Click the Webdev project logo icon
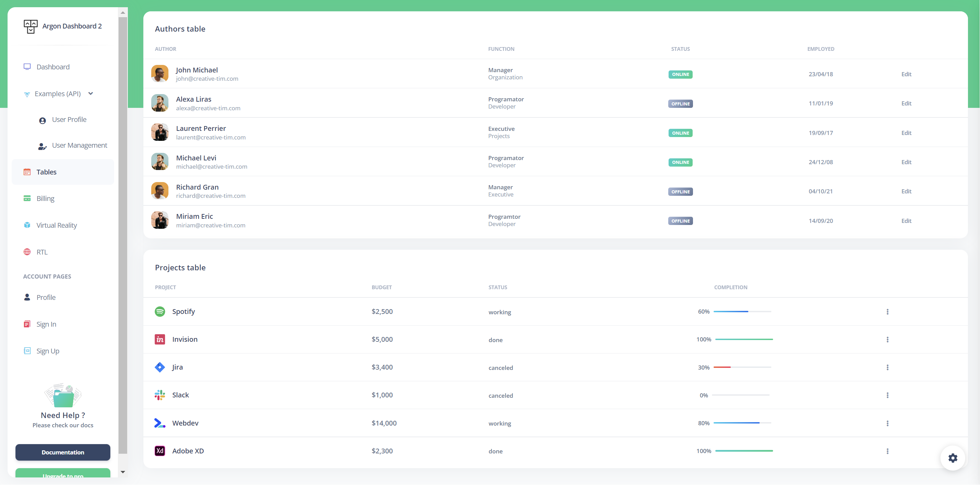The width and height of the screenshot is (980, 485). coord(160,423)
